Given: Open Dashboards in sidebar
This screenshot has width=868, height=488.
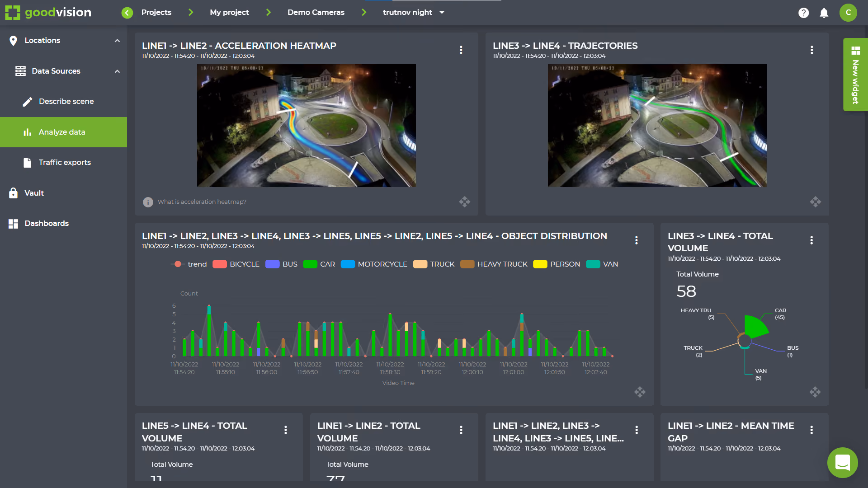Looking at the screenshot, I should [x=63, y=224].
